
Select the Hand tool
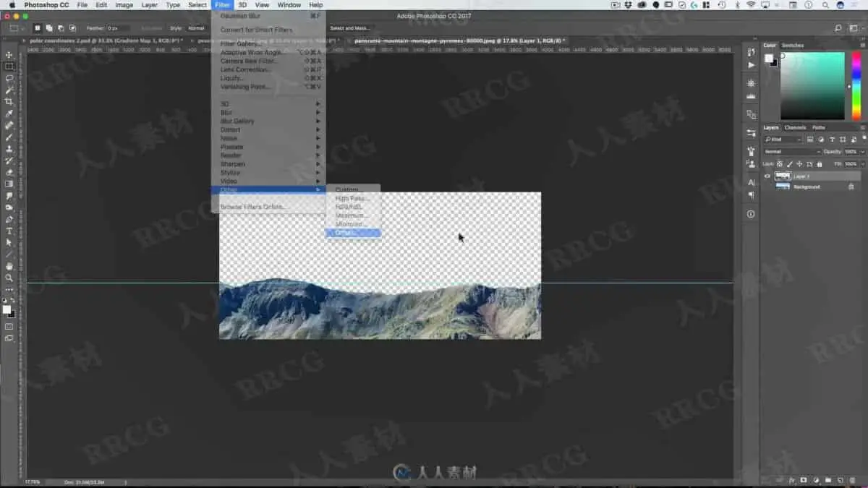click(9, 266)
